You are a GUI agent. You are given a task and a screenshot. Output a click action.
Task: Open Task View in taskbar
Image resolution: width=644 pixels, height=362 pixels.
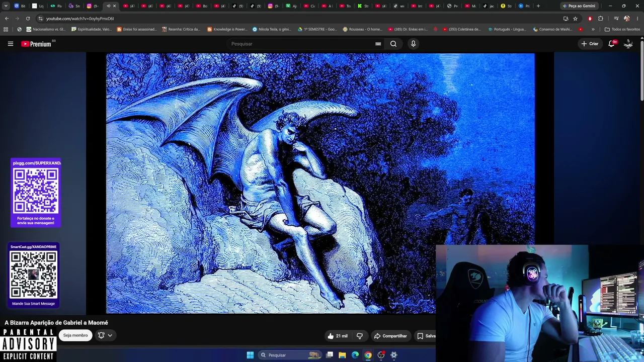(x=330, y=355)
